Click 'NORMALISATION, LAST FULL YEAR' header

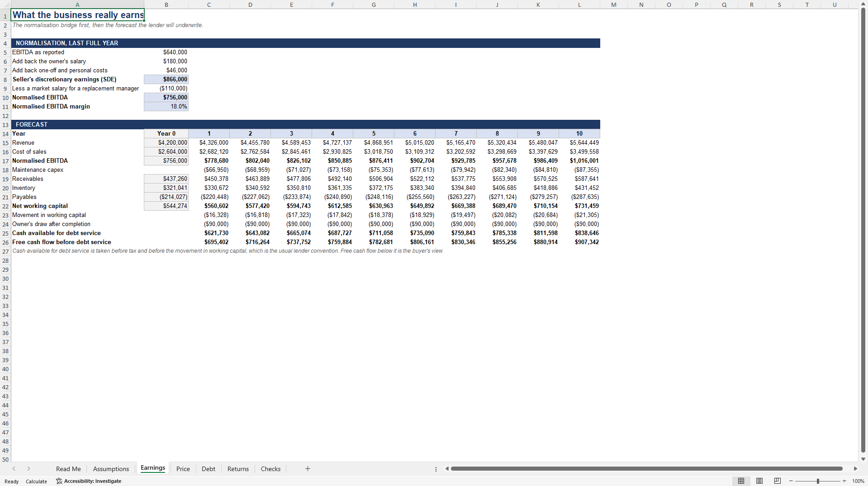tap(67, 43)
